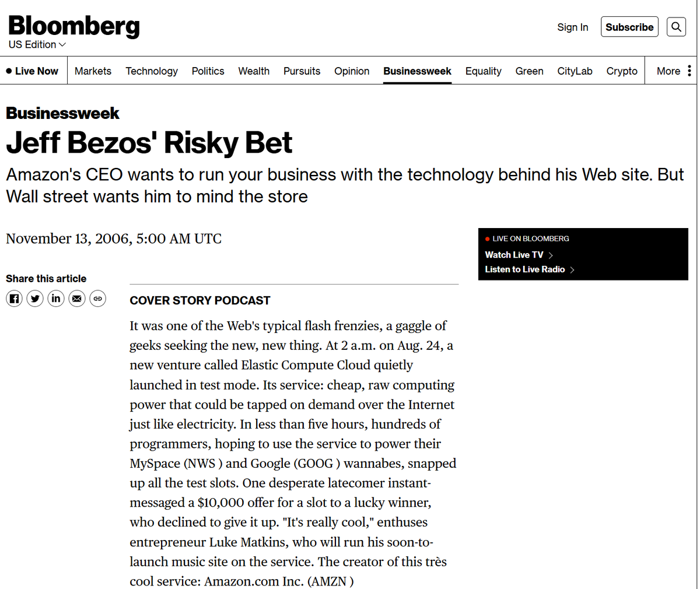Go to the Technology section
The width and height of the screenshot is (700, 589).
tap(152, 71)
